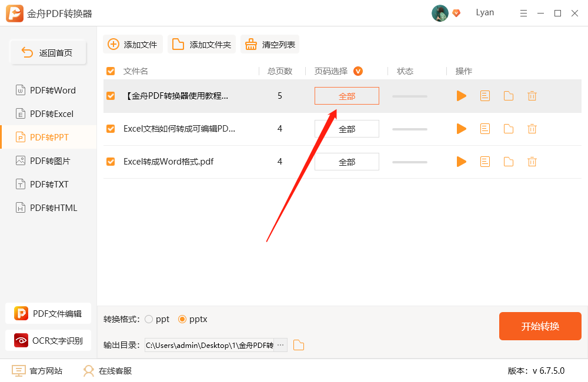588x382 pixels.
Task: Open folder icon for 金舟PDF转换器使用教程 row
Action: [x=509, y=96]
